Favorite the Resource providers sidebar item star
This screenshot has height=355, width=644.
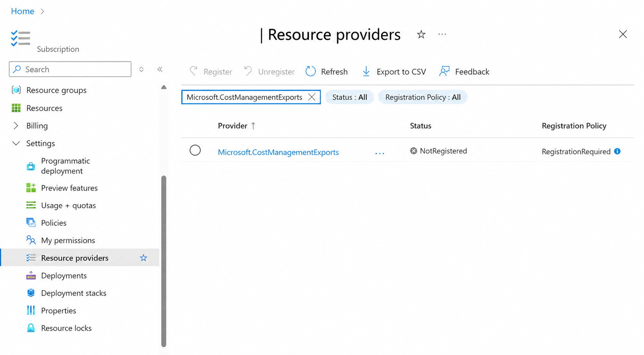point(143,258)
